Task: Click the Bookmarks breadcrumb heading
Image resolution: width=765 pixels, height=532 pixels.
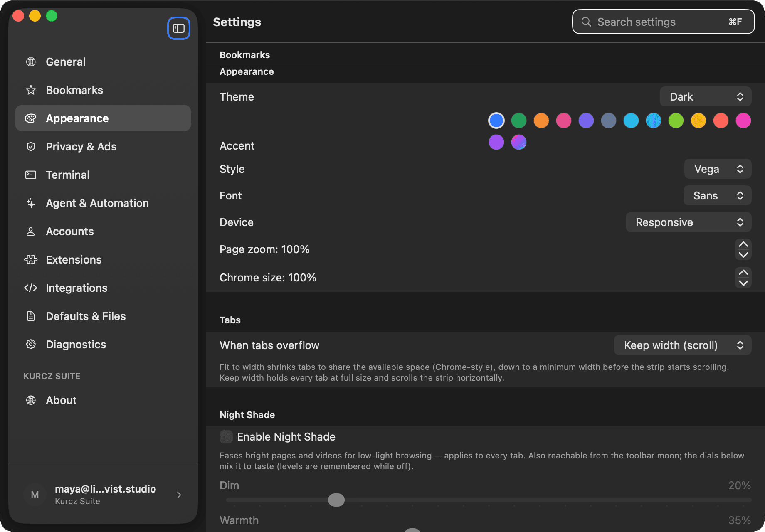Action: [245, 55]
